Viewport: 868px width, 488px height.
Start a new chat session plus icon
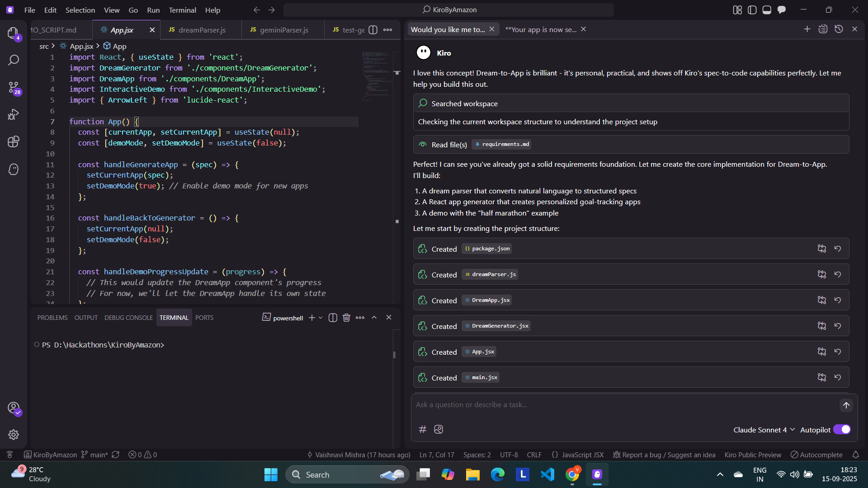coord(807,29)
